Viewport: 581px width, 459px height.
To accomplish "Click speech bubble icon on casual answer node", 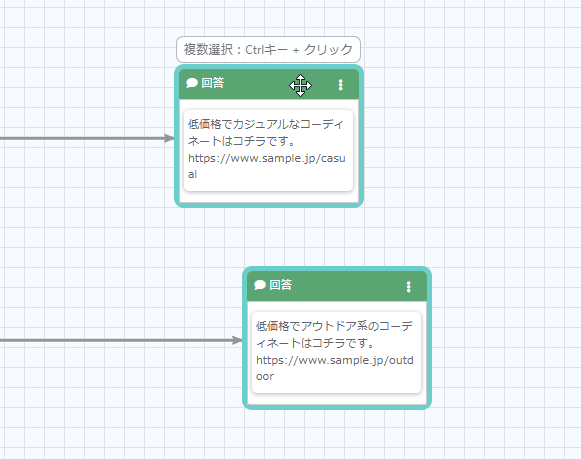I will [192, 83].
